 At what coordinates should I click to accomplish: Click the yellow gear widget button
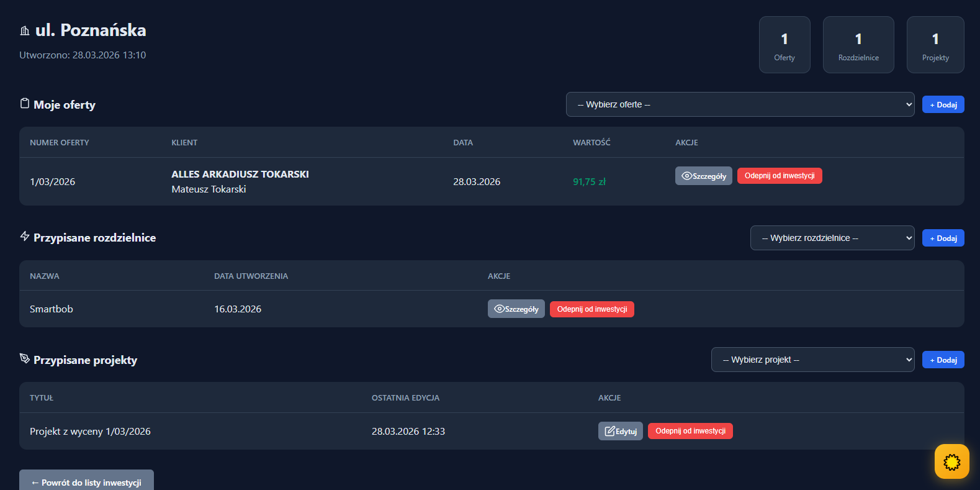[x=951, y=461]
